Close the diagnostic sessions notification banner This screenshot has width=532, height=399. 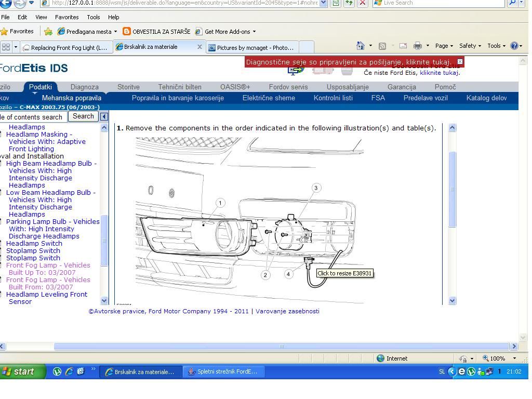tap(460, 62)
